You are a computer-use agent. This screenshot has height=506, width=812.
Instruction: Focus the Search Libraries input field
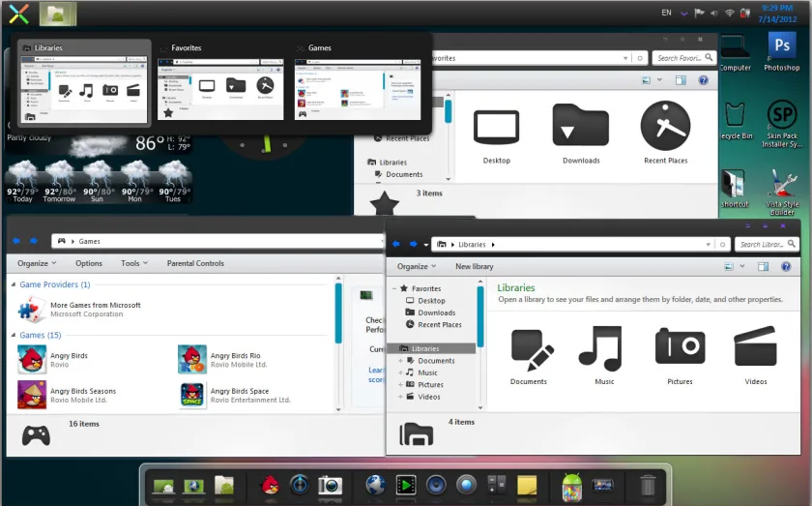762,244
